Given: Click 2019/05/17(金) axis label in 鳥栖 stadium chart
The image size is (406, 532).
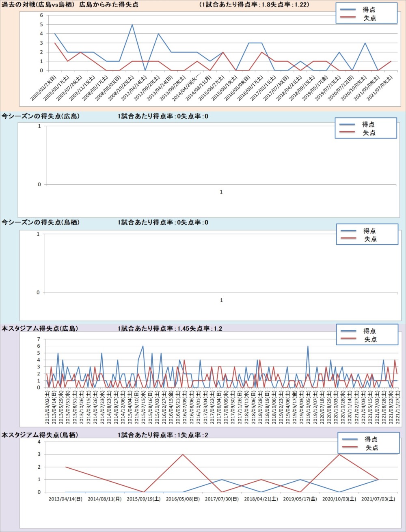Looking at the screenshot, I should [x=300, y=499].
